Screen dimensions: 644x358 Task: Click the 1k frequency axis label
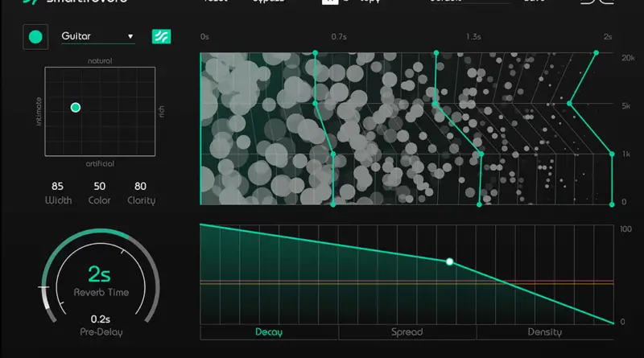pos(626,154)
